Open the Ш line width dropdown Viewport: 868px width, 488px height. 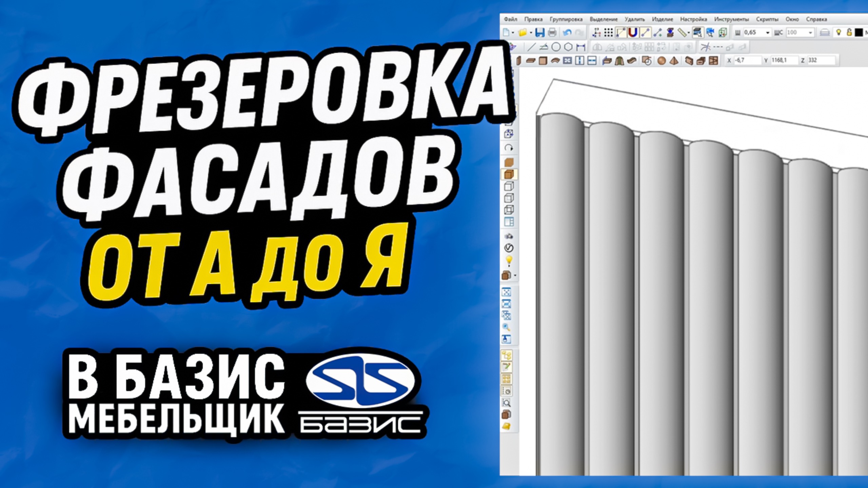coord(768,32)
